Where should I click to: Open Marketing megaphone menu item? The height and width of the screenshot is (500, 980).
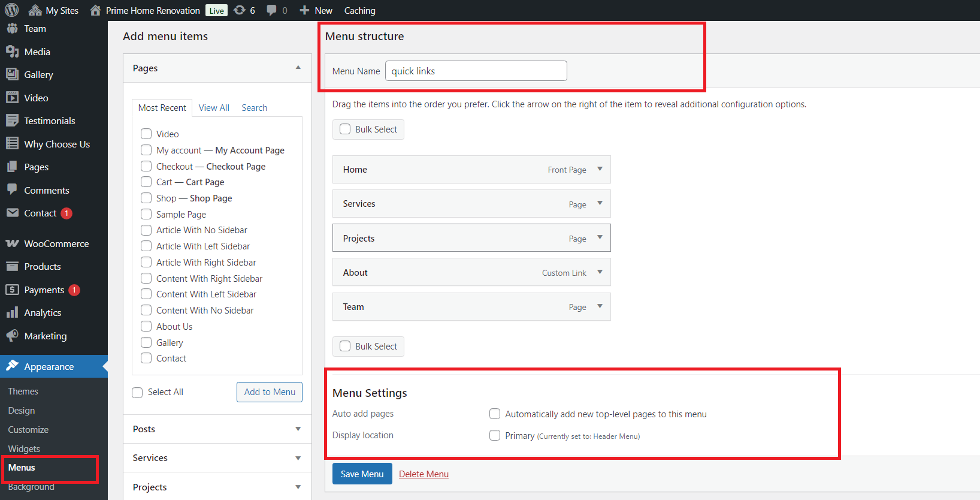[45, 336]
